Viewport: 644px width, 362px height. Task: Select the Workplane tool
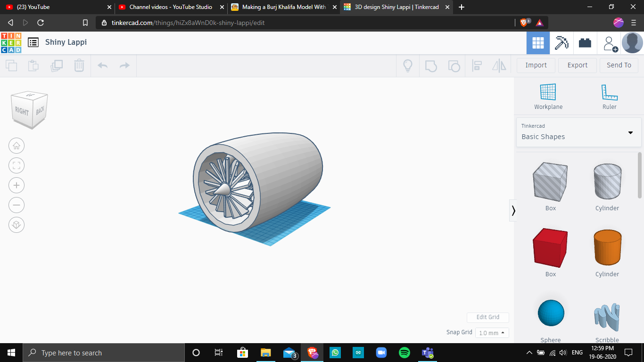[548, 94]
